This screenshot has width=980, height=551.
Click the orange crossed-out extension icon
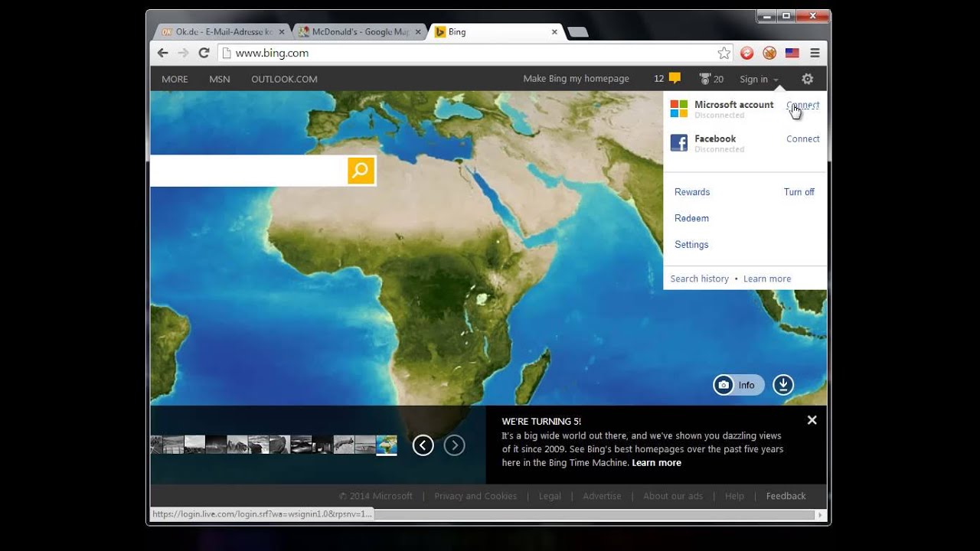(x=769, y=53)
